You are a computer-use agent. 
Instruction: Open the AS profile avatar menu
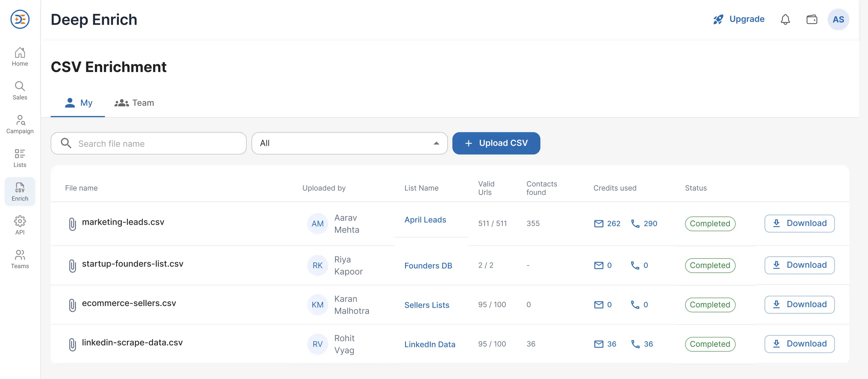pos(838,19)
